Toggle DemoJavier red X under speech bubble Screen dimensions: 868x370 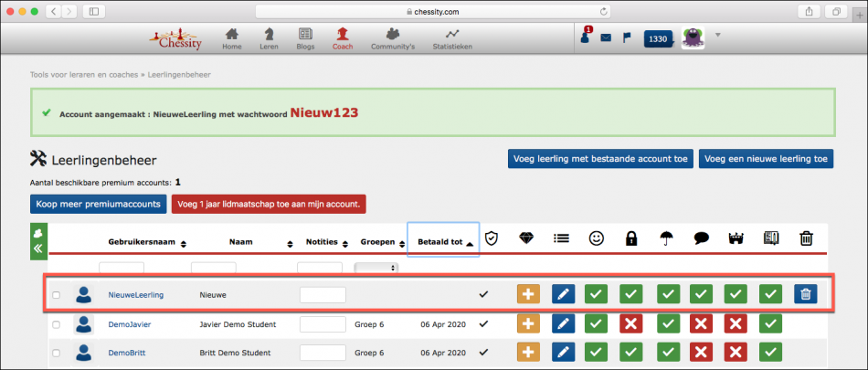coord(701,324)
